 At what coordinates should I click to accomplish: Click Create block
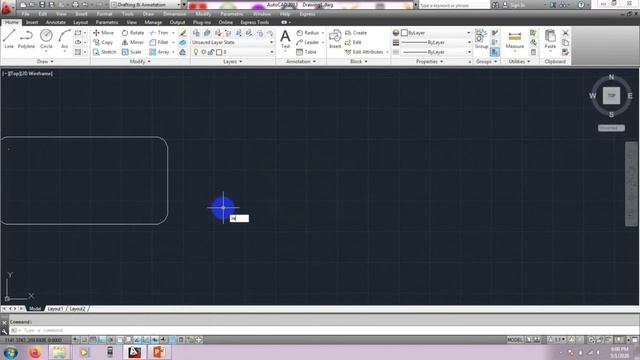(356, 33)
